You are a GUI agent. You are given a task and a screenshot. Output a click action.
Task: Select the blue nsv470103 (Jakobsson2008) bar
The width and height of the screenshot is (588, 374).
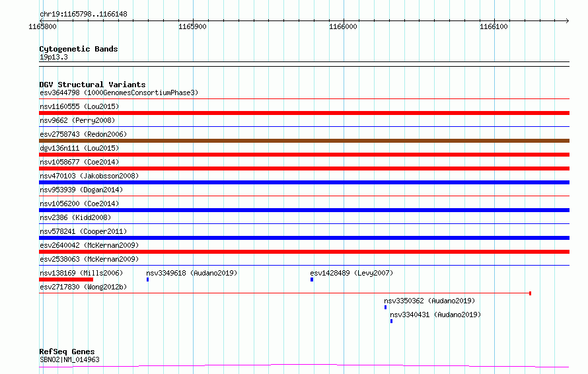click(x=304, y=182)
